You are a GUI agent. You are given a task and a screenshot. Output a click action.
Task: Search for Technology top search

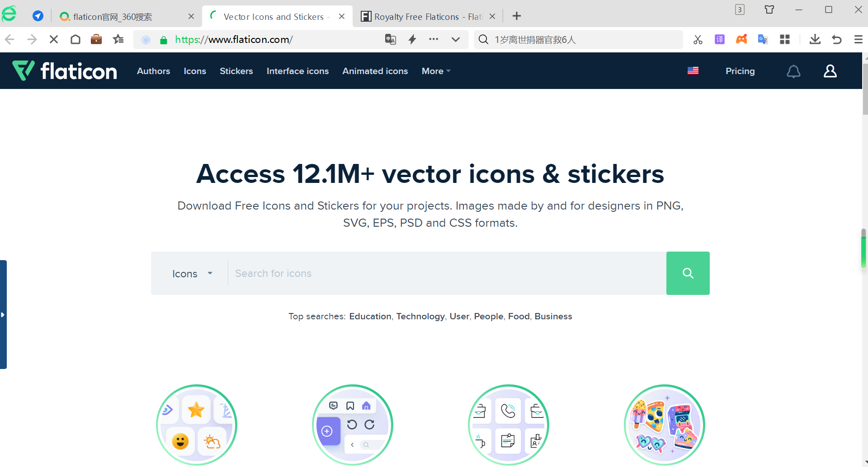(x=420, y=316)
